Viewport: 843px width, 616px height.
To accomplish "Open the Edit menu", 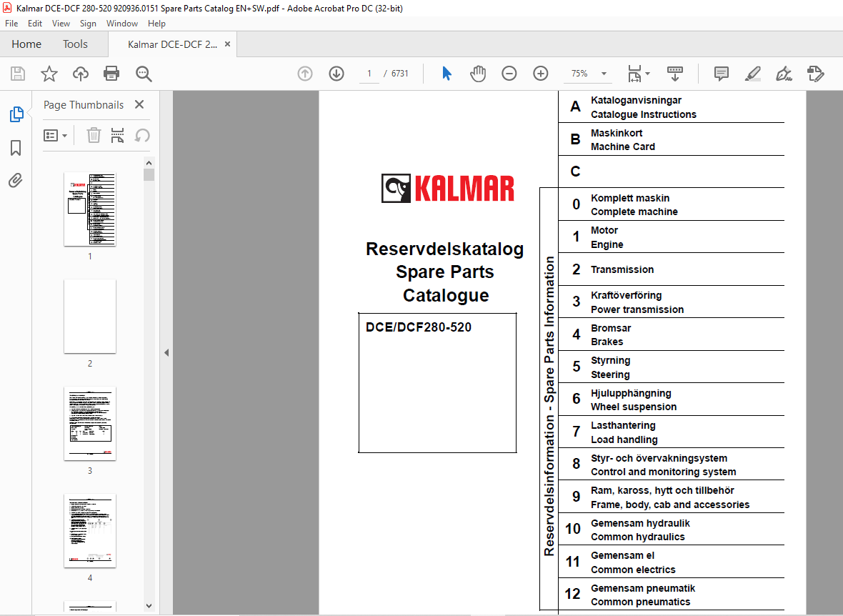I will click(35, 24).
